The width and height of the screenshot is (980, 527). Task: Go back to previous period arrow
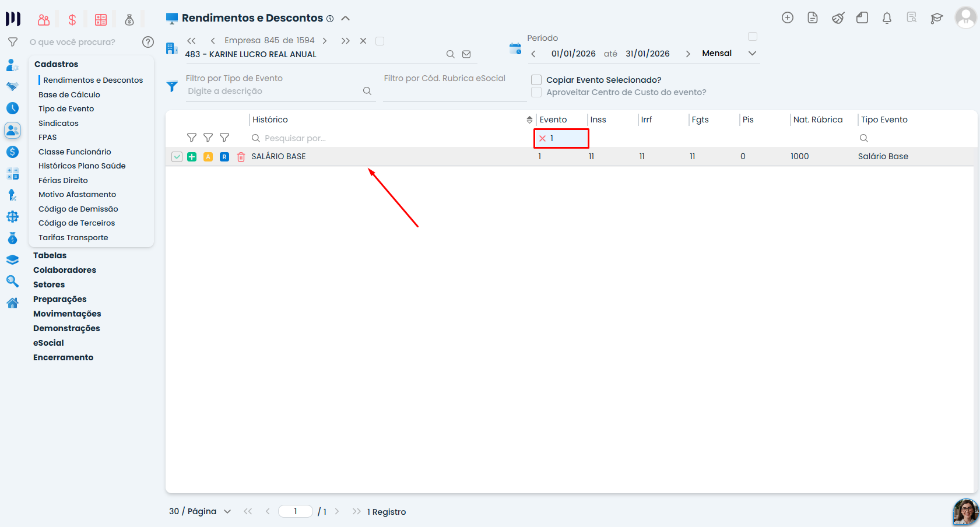(533, 54)
